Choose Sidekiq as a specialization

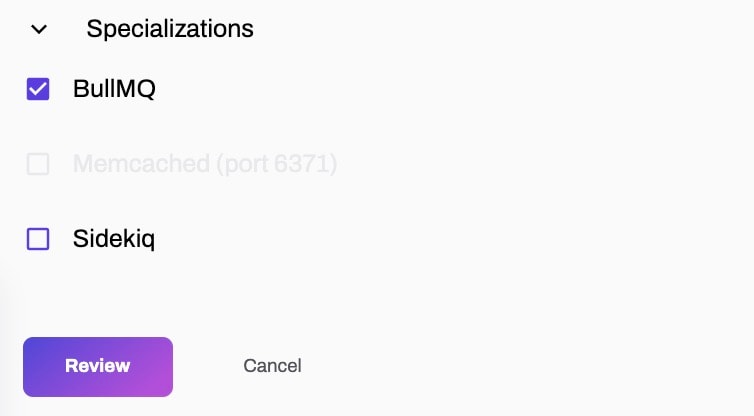tap(38, 239)
